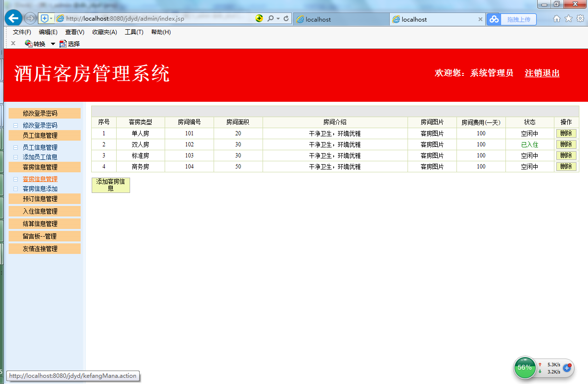Expand 预订信息管理 sidebar section
Viewport: 588px width, 384px height.
point(45,199)
